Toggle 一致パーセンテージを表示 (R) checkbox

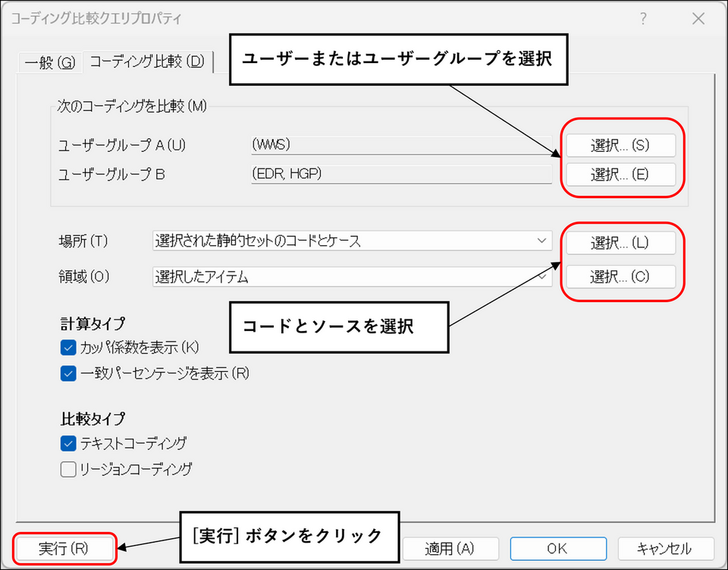tap(68, 373)
